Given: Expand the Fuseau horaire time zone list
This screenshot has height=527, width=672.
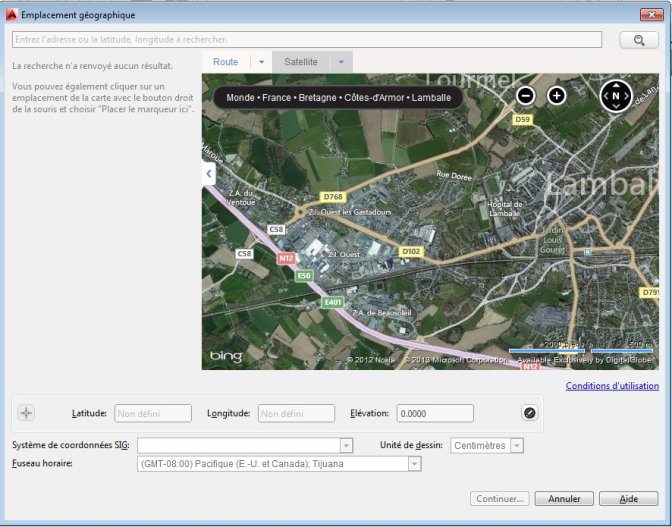Looking at the screenshot, I should coord(414,464).
